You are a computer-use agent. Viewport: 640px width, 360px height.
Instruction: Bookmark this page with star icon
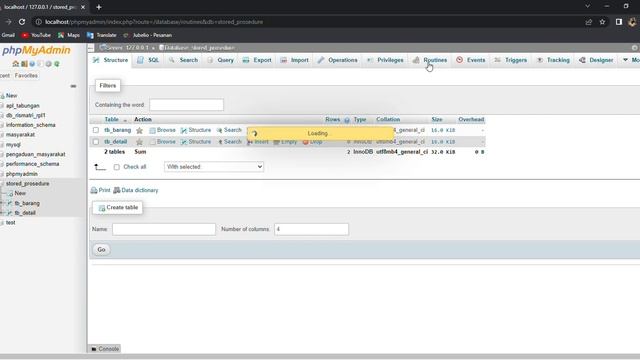point(602,22)
